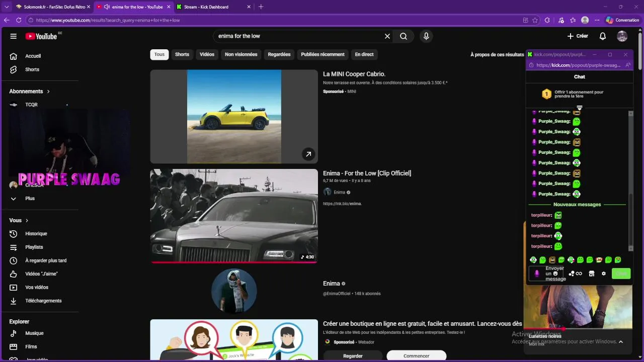Screen dimensions: 644x362
Task: Run search with the magnifier button
Action: click(x=404, y=36)
